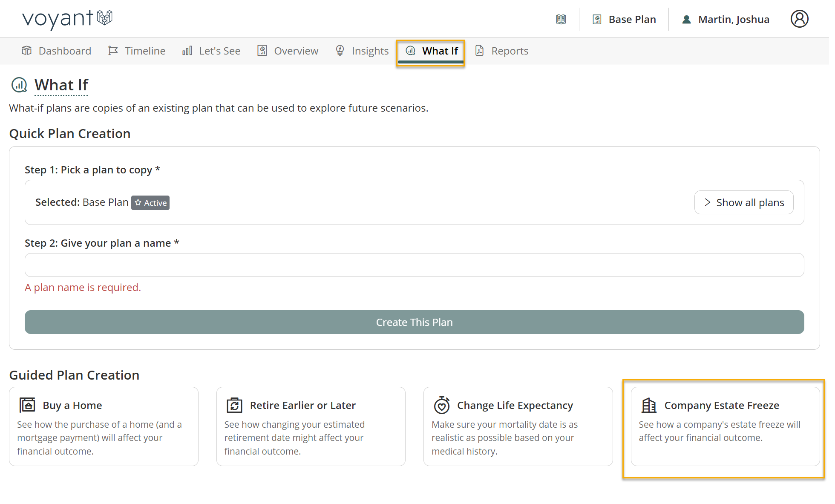Click the 'Step 2: Give your plan a name' label

point(102,243)
